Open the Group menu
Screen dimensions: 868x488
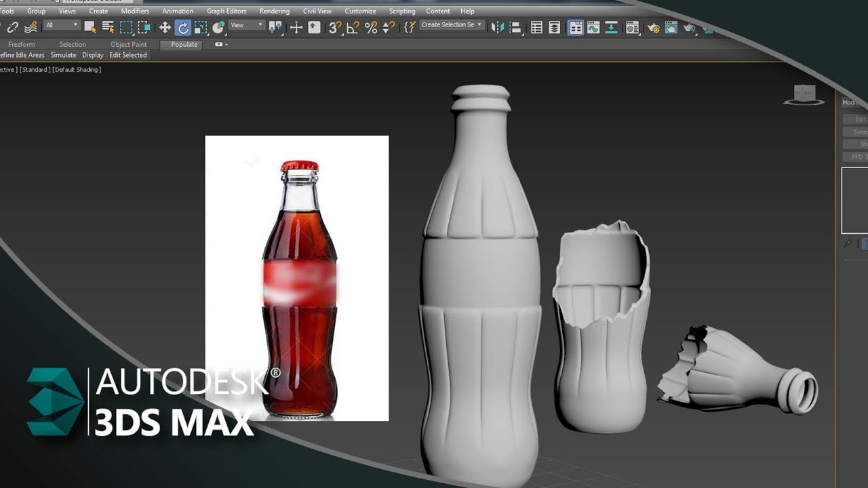click(x=37, y=11)
